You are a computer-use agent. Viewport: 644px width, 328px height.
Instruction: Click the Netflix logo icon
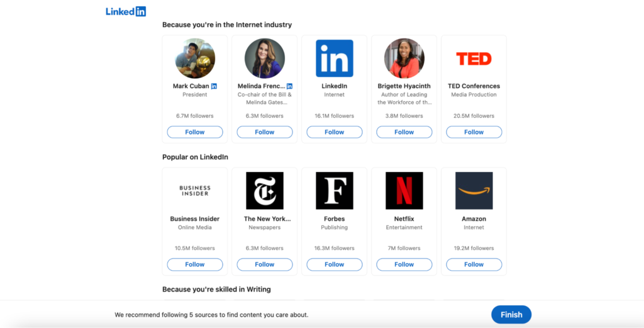coord(404,191)
